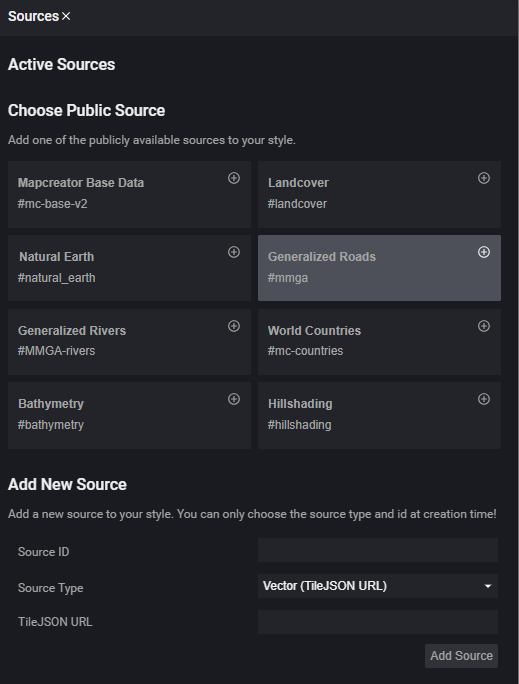519x684 pixels.
Task: Select the World Countries title text
Action: (x=314, y=331)
